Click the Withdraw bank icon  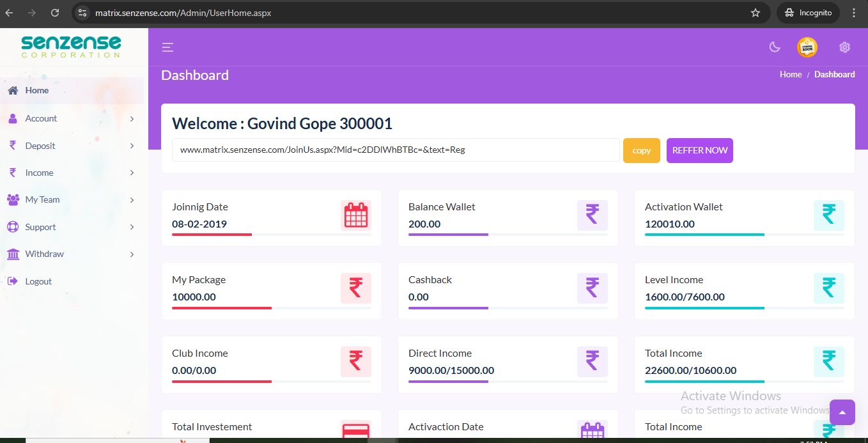[x=13, y=254]
